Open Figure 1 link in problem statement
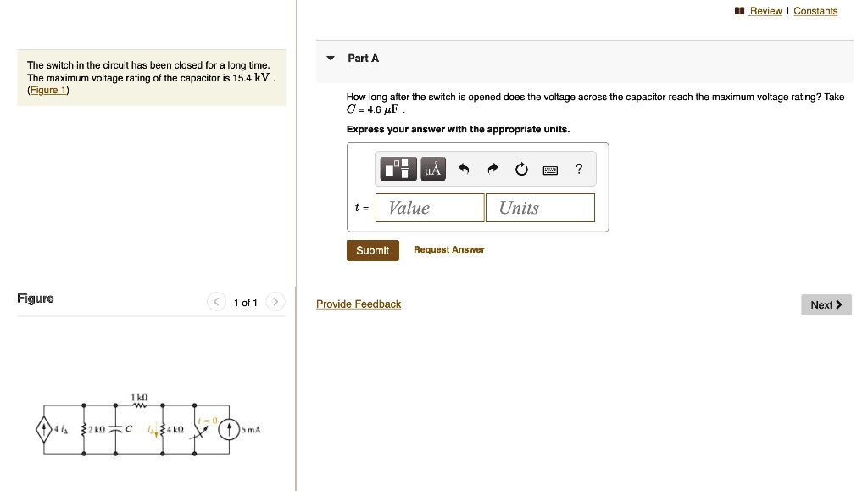Viewport: 868px width, 491px height. 47,90
